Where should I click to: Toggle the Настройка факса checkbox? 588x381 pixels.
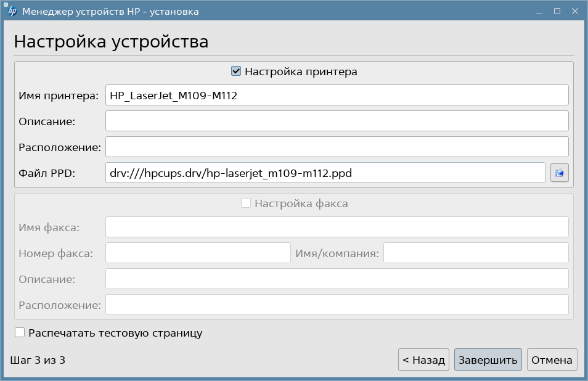[245, 203]
